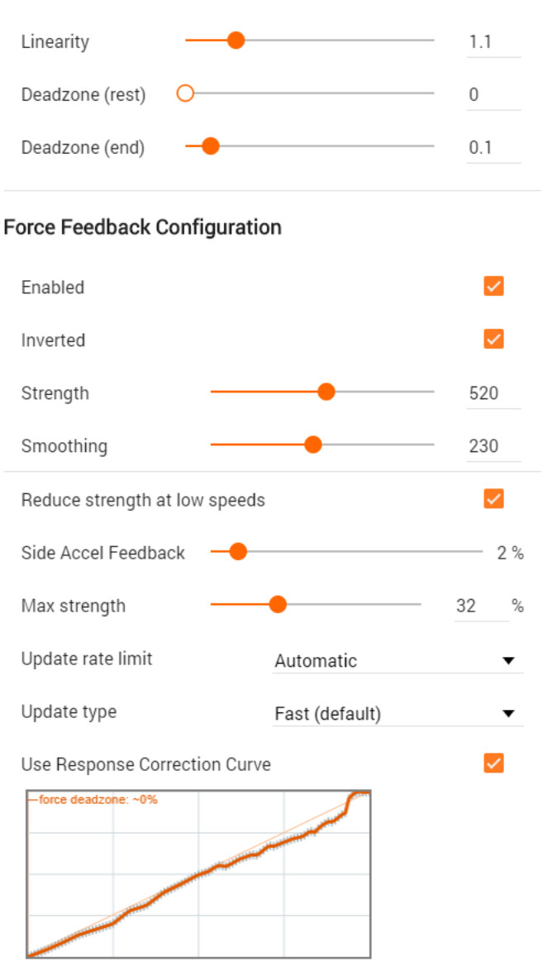Click the Max strength slider handle

point(278,605)
